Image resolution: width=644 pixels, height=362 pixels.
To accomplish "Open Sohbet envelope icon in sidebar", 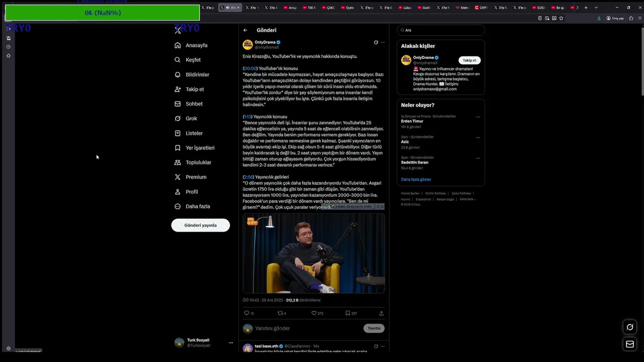I will pos(178,104).
